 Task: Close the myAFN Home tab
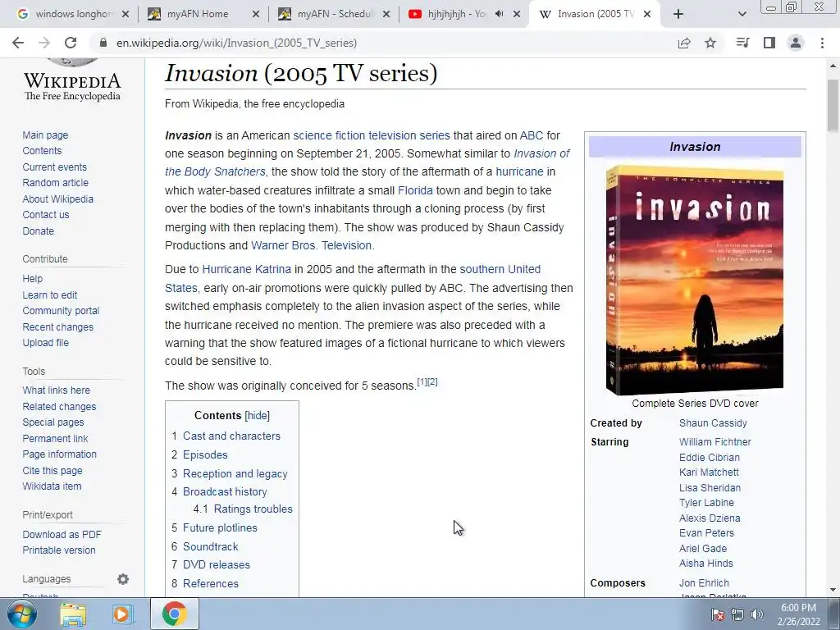(x=256, y=14)
